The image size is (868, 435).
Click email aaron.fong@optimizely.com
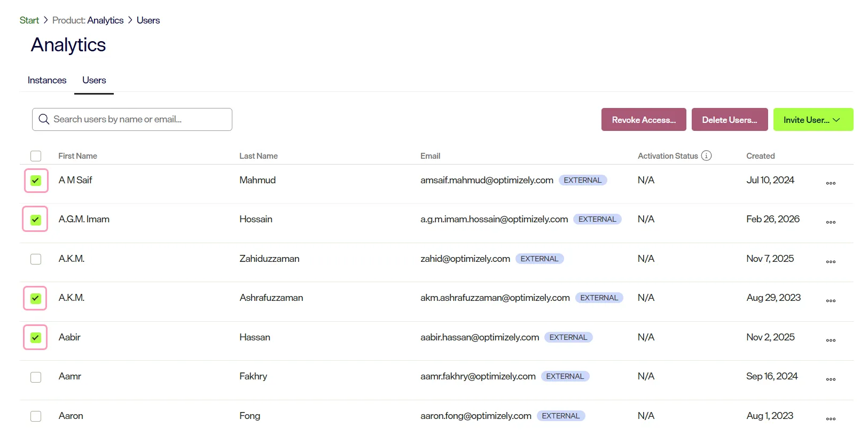click(x=476, y=416)
